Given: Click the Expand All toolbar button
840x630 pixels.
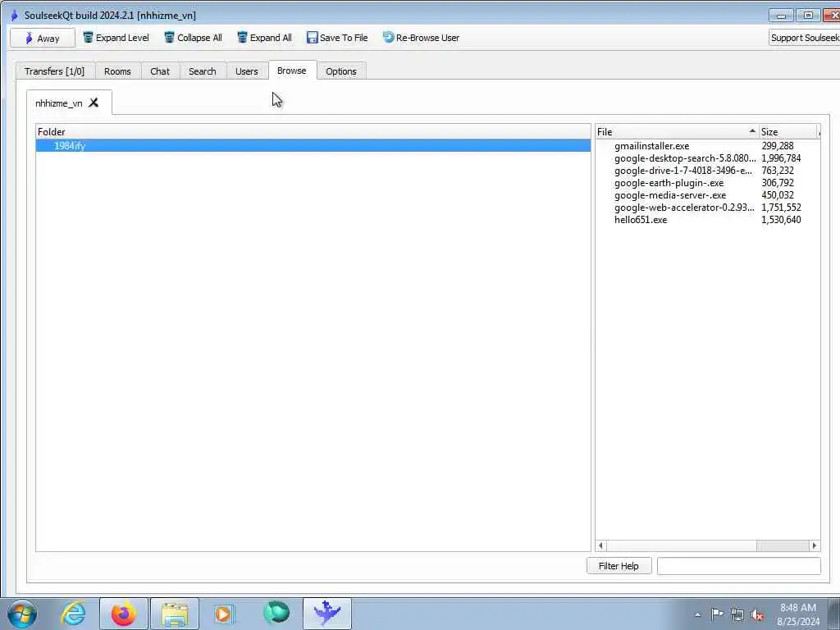Looking at the screenshot, I should pos(264,38).
